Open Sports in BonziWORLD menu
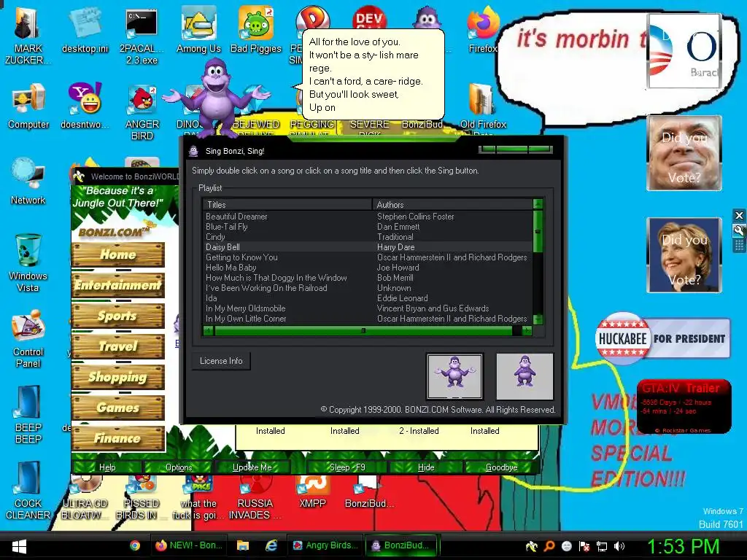The image size is (747, 560). [118, 316]
